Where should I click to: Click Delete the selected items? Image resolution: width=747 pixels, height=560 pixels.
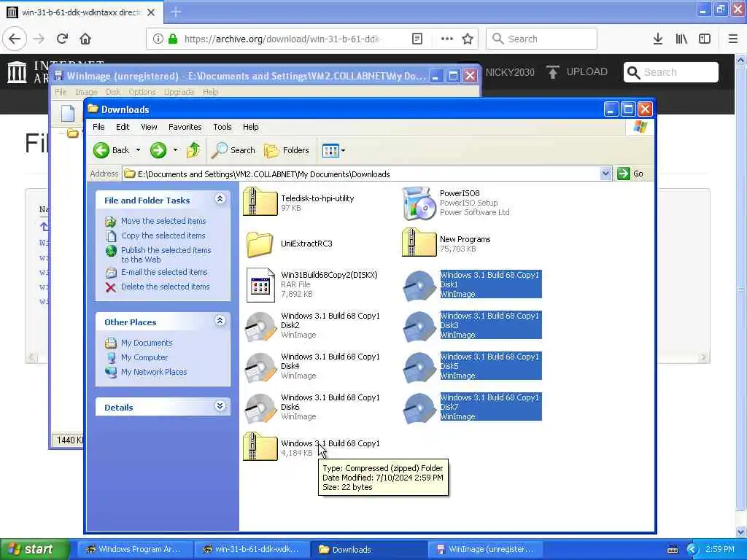click(x=165, y=287)
